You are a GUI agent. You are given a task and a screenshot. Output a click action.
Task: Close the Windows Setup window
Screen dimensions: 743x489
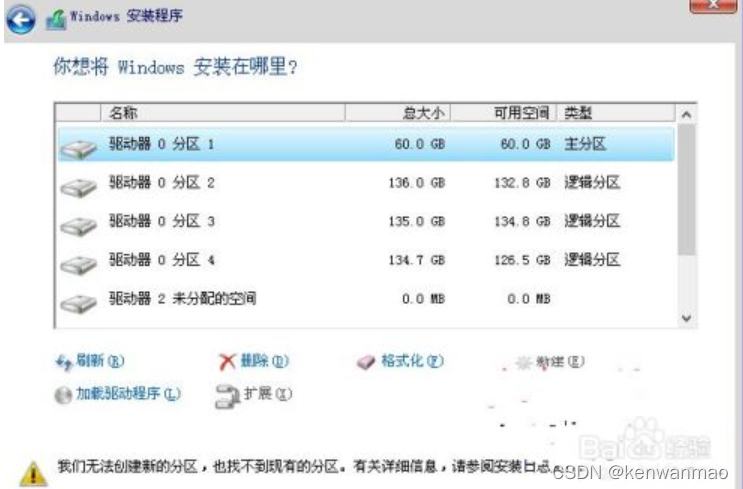pyautogui.click(x=713, y=6)
